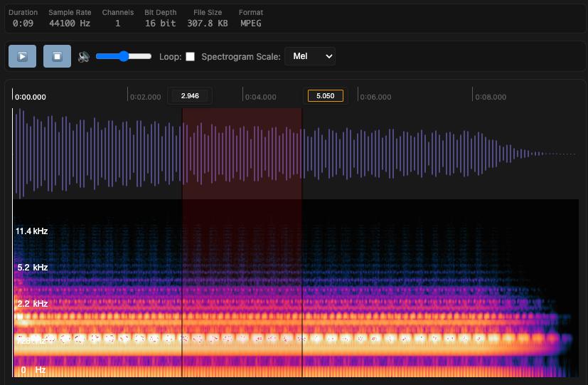Click the 11.4 kHz spectrogram label

click(31, 231)
